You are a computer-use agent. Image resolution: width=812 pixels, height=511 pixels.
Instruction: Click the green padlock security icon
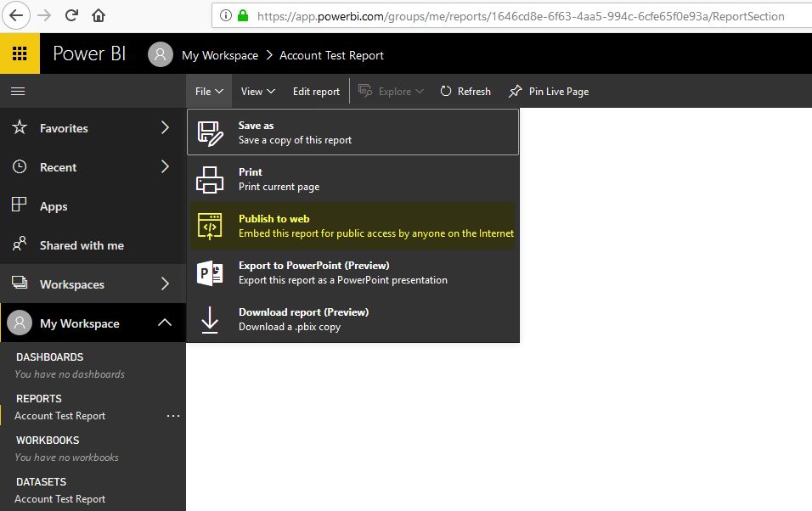coord(243,15)
